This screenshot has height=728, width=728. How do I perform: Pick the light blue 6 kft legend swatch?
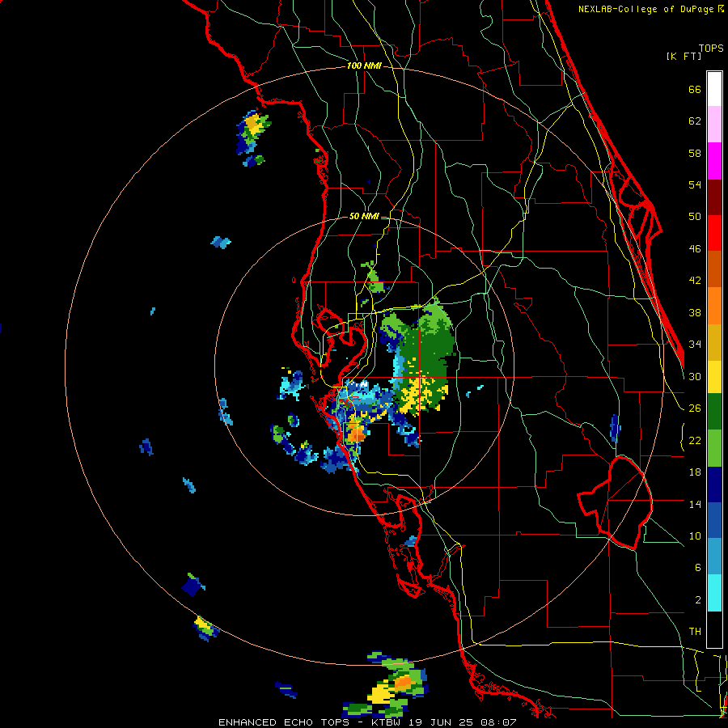point(714,557)
